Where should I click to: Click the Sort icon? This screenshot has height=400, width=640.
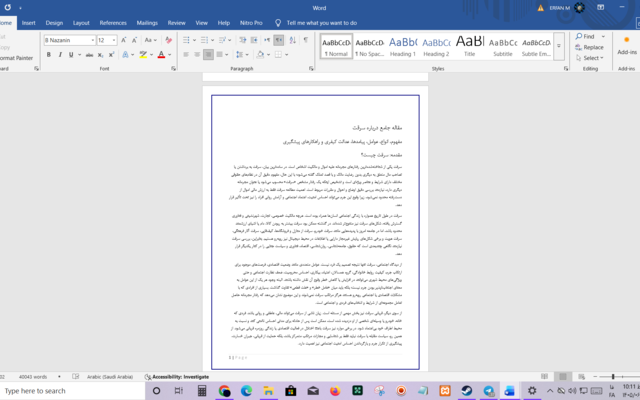tap(293, 40)
